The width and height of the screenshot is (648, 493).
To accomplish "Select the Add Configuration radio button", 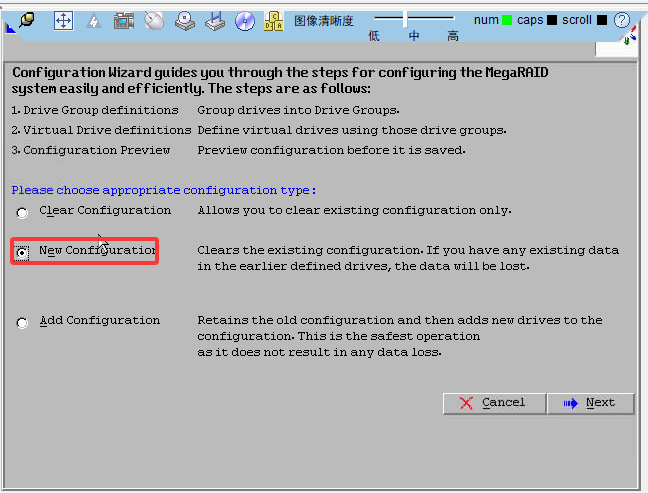I will pos(22,323).
